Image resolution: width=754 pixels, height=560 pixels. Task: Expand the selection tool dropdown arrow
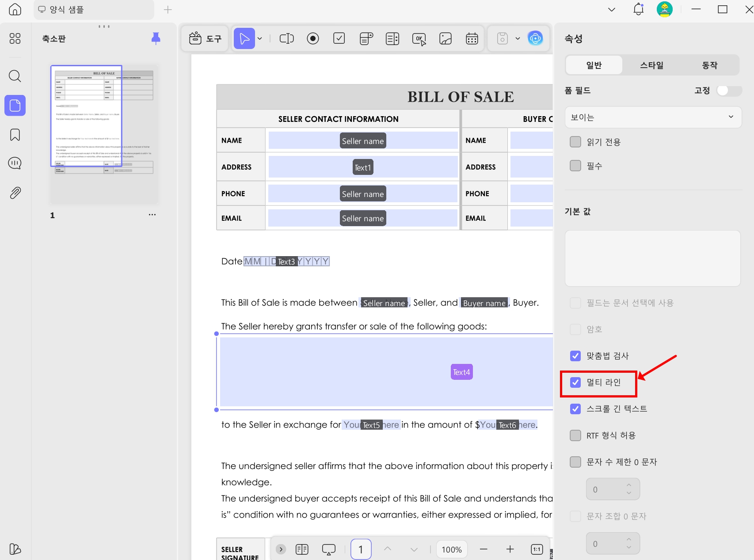260,38
